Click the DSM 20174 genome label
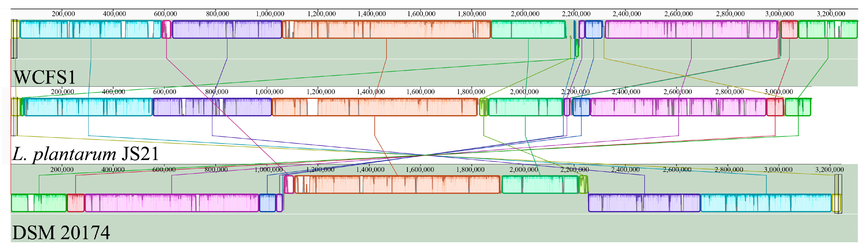 click(61, 232)
